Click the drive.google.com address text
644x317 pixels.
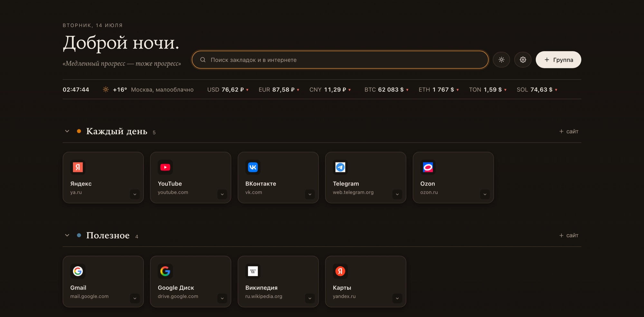pos(178,296)
